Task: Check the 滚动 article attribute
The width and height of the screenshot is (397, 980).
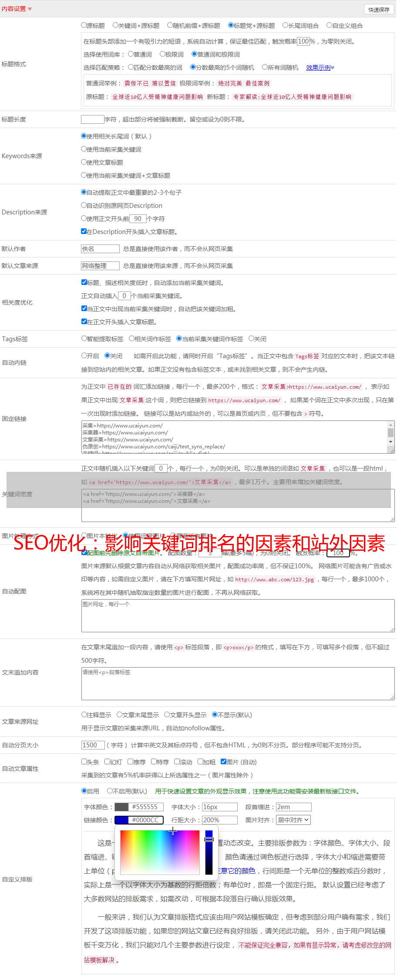Action: pos(177,762)
